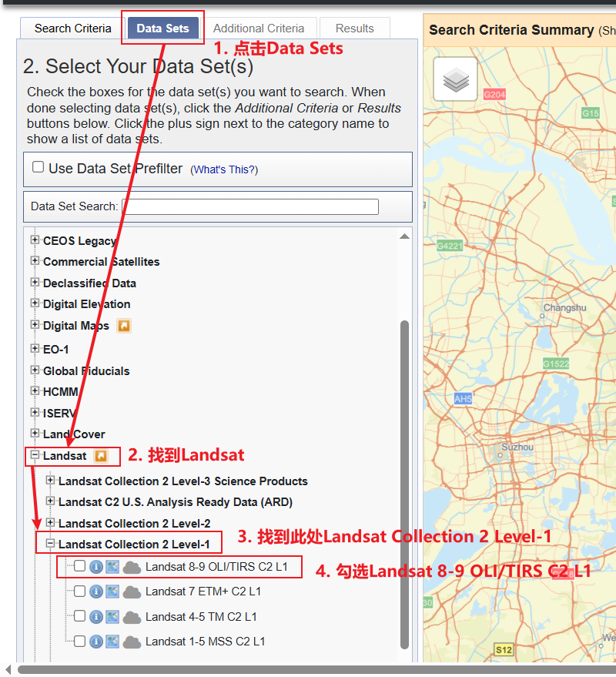Show coverage map icon for Landsat 4-5 TM
Screen dimensions: 616x677
click(112, 617)
